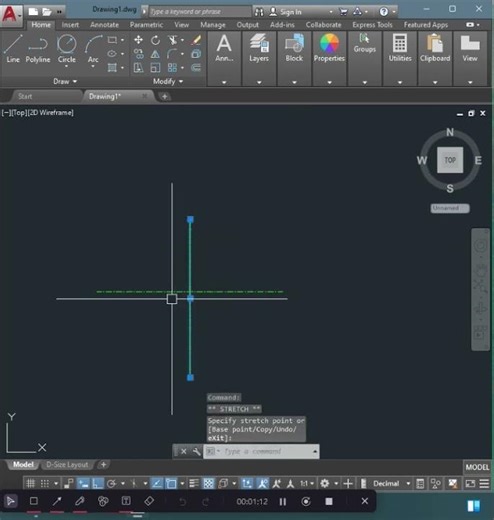Click the MODEL space status button
The width and height of the screenshot is (494, 520).
[477, 467]
